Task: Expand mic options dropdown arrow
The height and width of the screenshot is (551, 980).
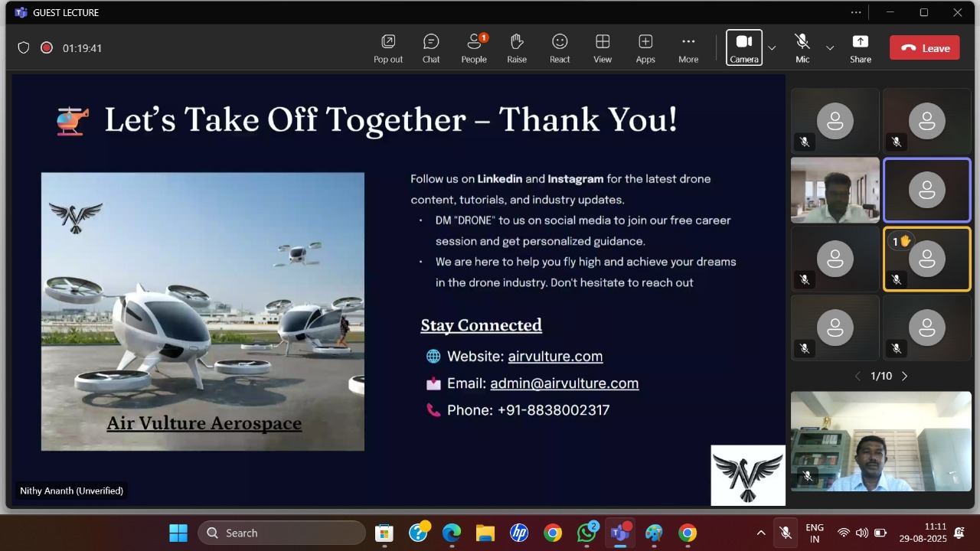Action: click(x=830, y=48)
